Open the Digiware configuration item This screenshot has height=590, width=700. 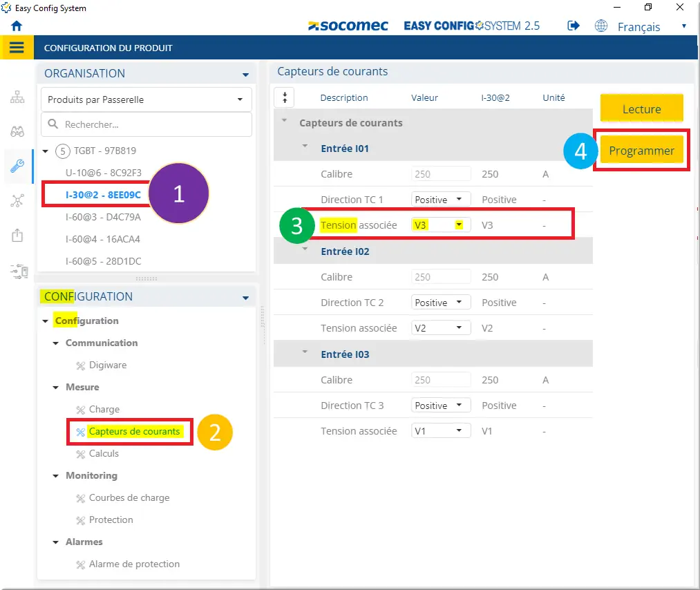[108, 365]
